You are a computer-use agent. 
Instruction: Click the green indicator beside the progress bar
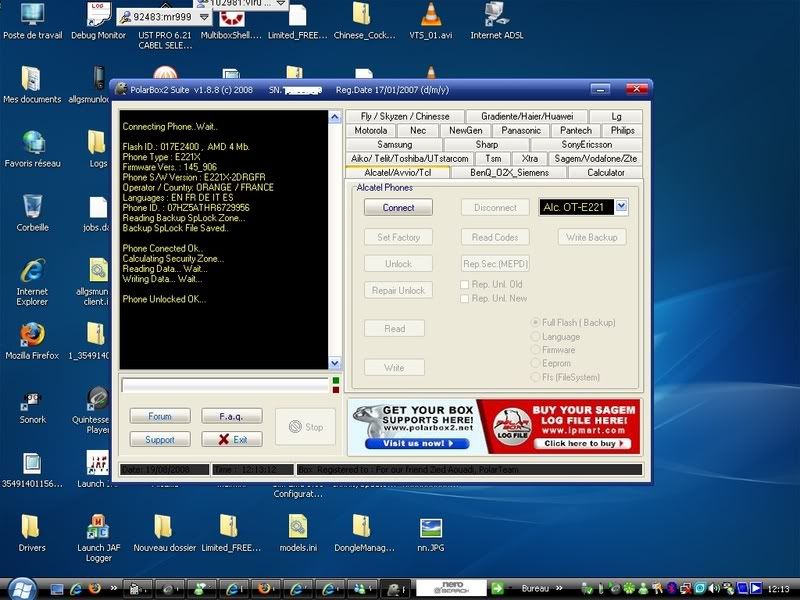pos(336,381)
